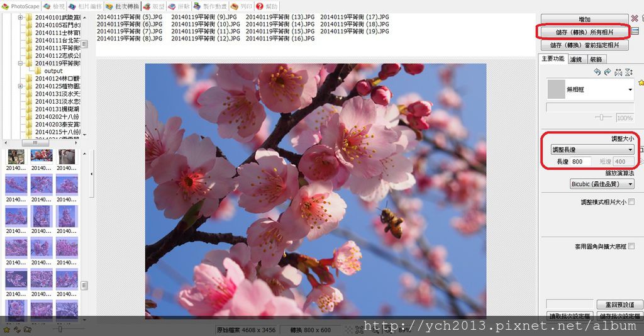Viewport: 644px width, 336px height.
Task: Select the 20140124林口 folder
Action: tap(57, 79)
